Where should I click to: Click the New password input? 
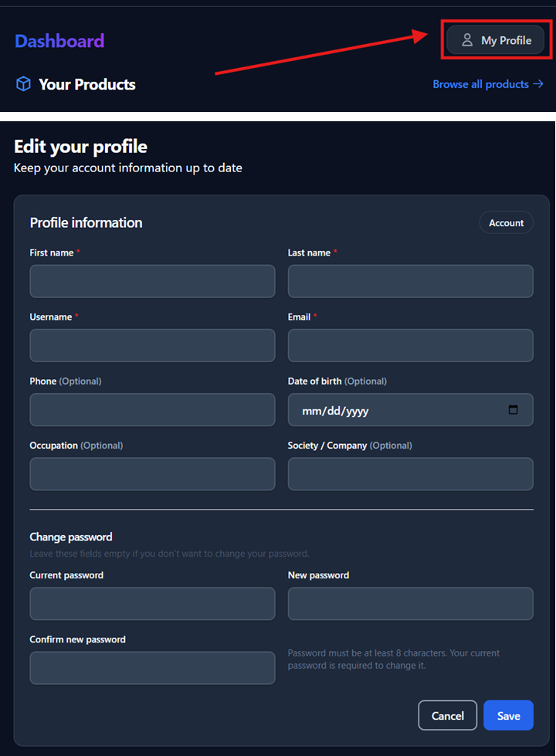(410, 603)
